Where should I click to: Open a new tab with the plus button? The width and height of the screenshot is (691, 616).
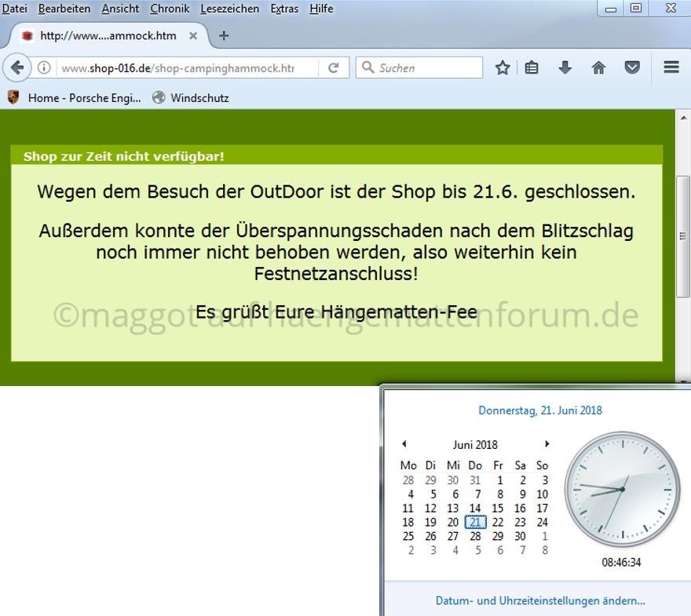224,36
